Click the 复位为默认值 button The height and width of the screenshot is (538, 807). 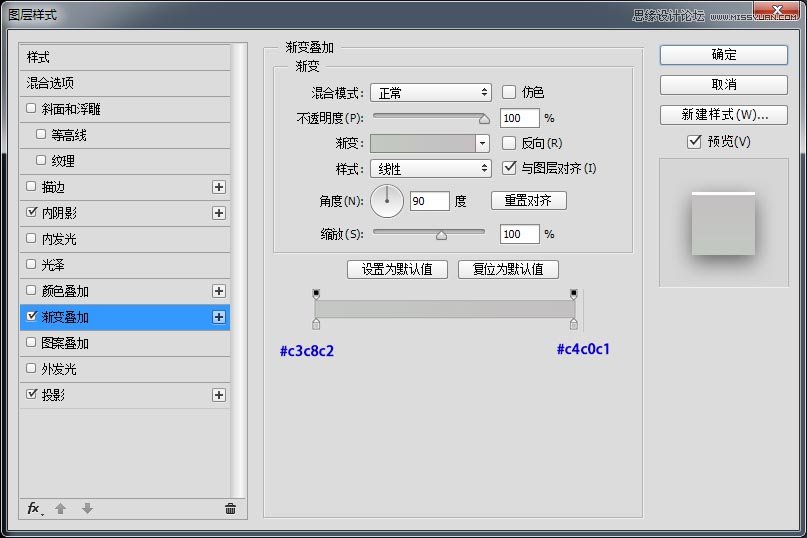[508, 269]
